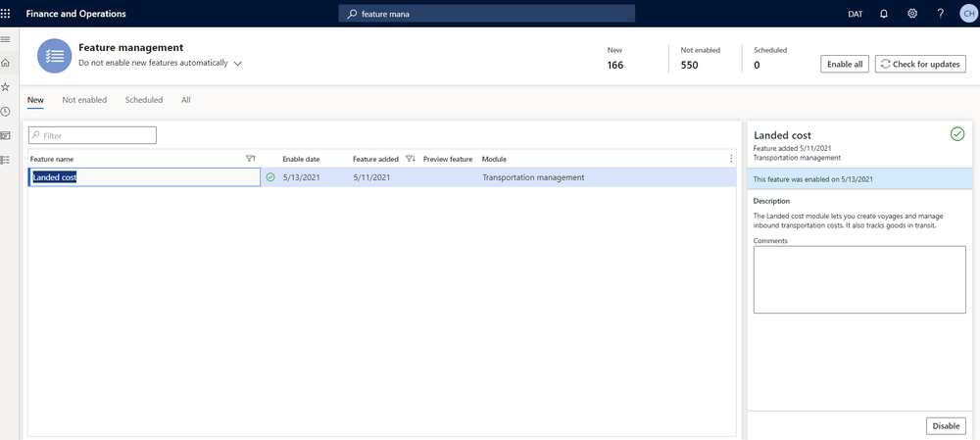This screenshot has height=440, width=980.
Task: Click the 5/11/2021 feature added cell
Action: [x=371, y=177]
